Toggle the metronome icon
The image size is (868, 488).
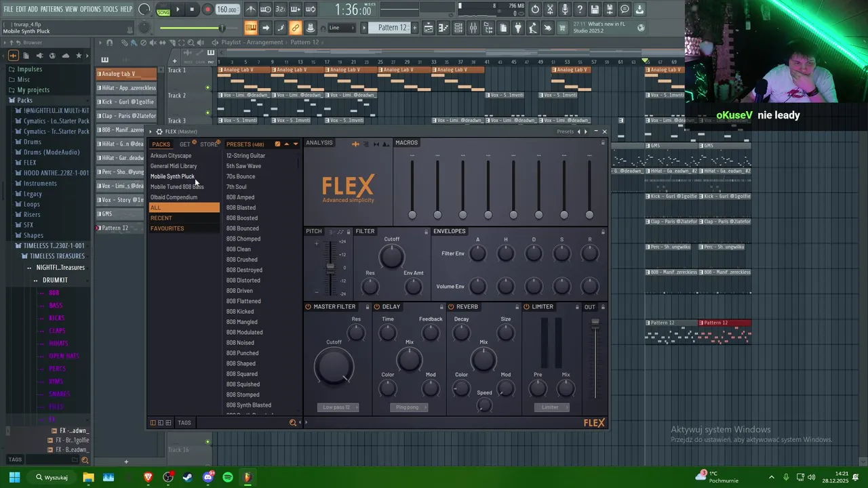point(251,9)
